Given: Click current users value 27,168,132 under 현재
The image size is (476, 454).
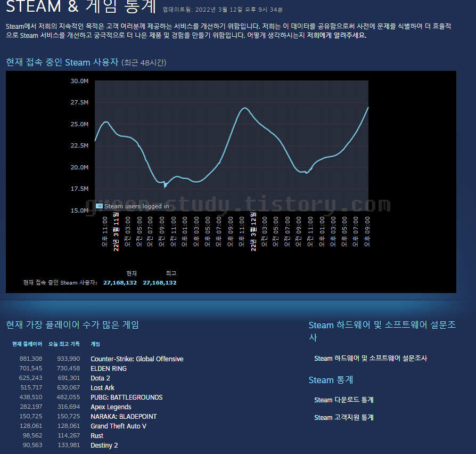Looking at the screenshot, I should tap(120, 282).
